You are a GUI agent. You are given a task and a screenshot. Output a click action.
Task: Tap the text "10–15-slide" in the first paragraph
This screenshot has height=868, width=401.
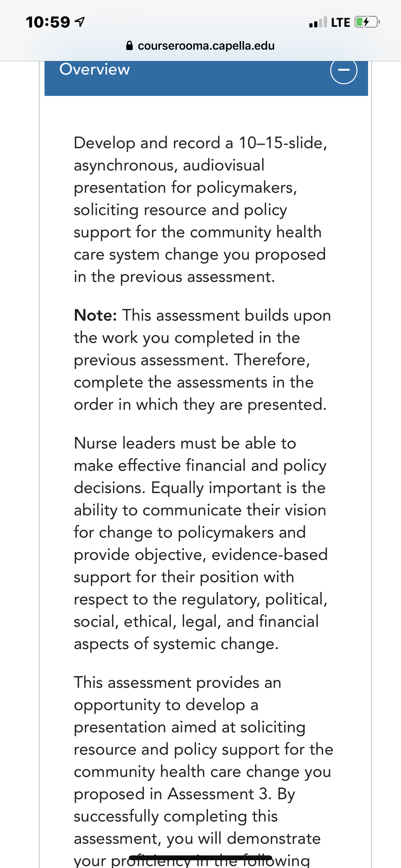point(283,143)
